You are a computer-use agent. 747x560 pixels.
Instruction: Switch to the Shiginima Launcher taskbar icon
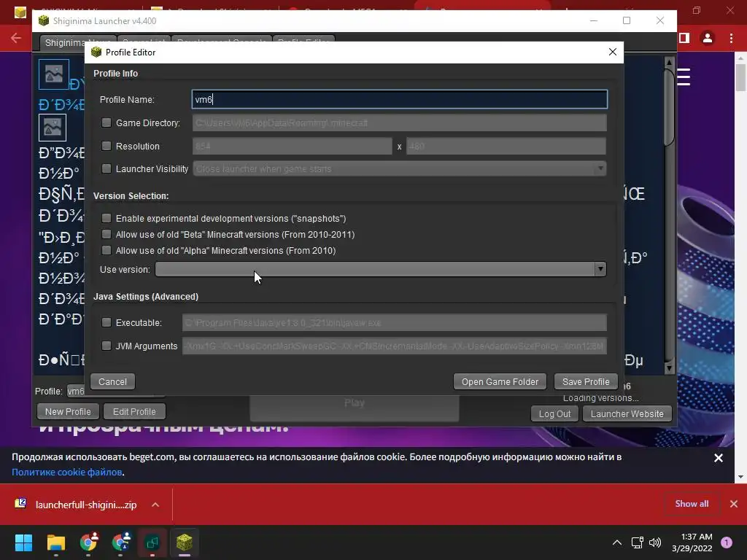185,542
